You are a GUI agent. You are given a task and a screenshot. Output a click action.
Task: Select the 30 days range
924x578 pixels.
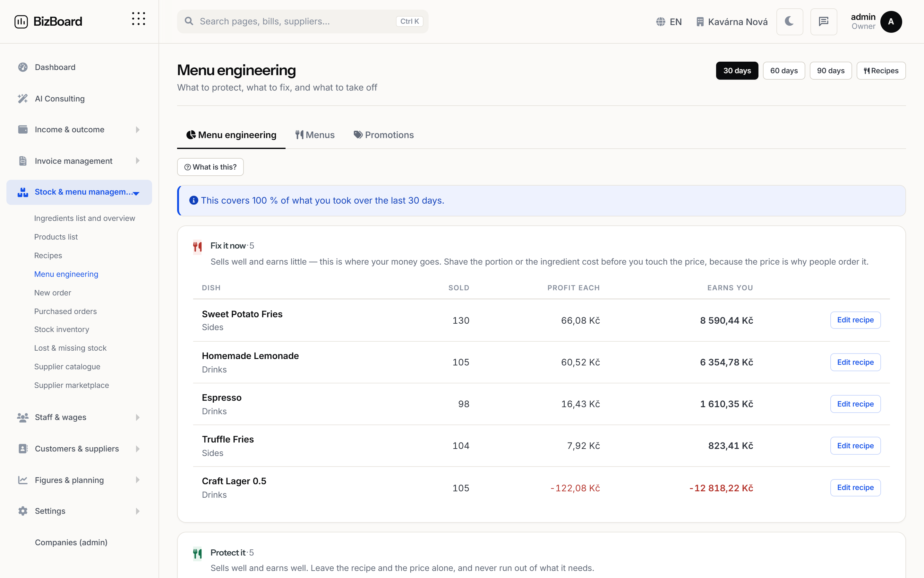737,71
